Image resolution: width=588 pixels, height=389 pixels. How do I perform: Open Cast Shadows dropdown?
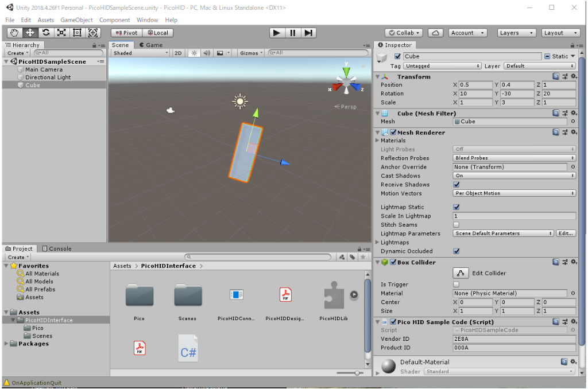(514, 176)
